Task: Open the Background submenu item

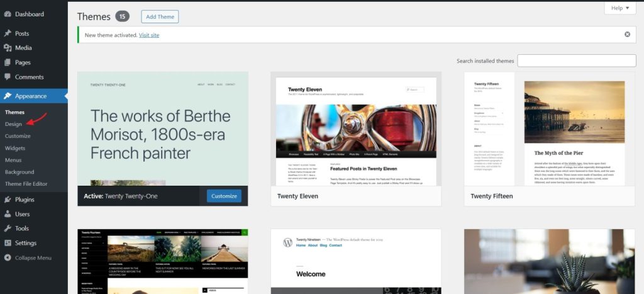Action: [19, 172]
